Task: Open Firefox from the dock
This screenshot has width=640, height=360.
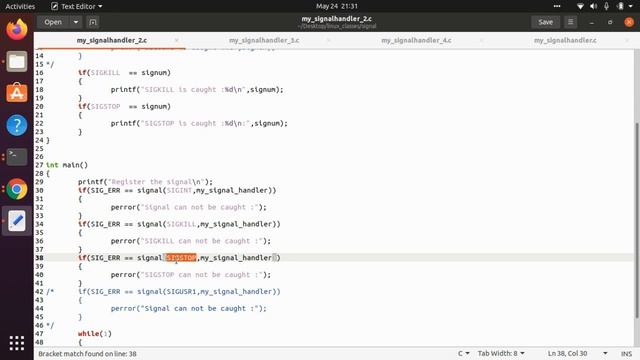Action: (17, 29)
